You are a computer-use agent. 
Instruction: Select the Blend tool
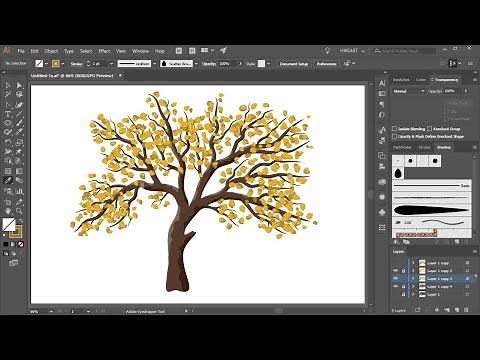pos(19,181)
